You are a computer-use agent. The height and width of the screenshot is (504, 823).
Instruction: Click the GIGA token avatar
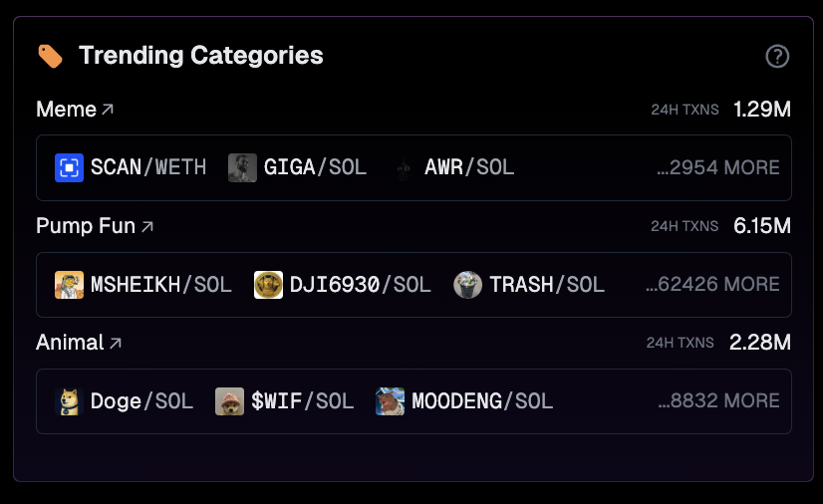coord(242,167)
